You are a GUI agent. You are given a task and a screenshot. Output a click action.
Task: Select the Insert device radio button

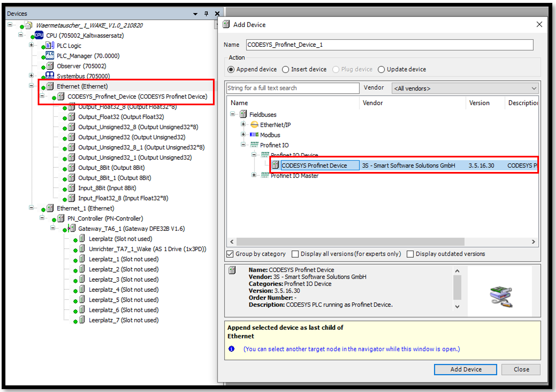285,70
